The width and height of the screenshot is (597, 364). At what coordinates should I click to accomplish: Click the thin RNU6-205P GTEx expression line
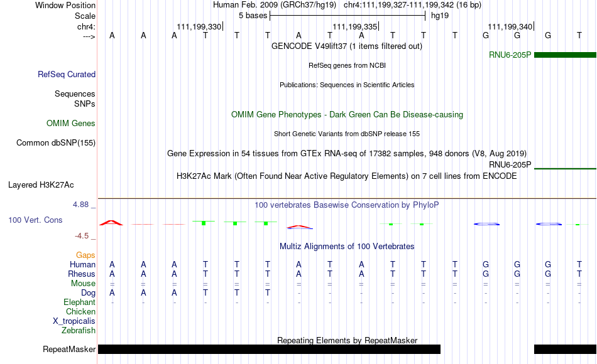565,168
